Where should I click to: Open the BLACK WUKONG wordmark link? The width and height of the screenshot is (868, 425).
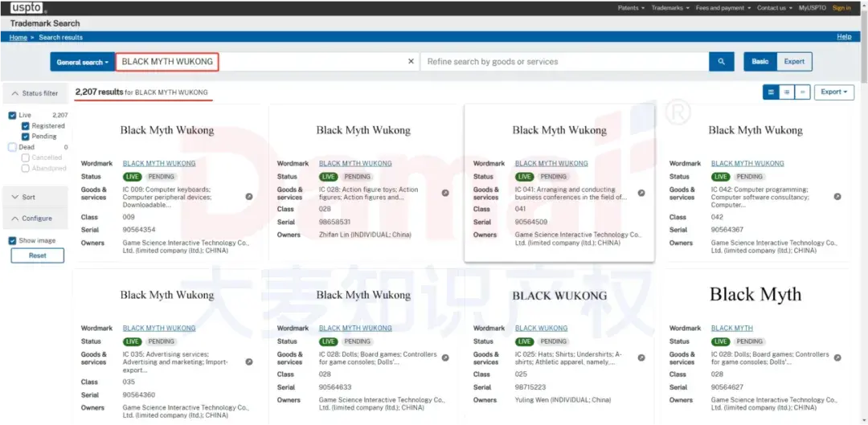[x=542, y=328]
